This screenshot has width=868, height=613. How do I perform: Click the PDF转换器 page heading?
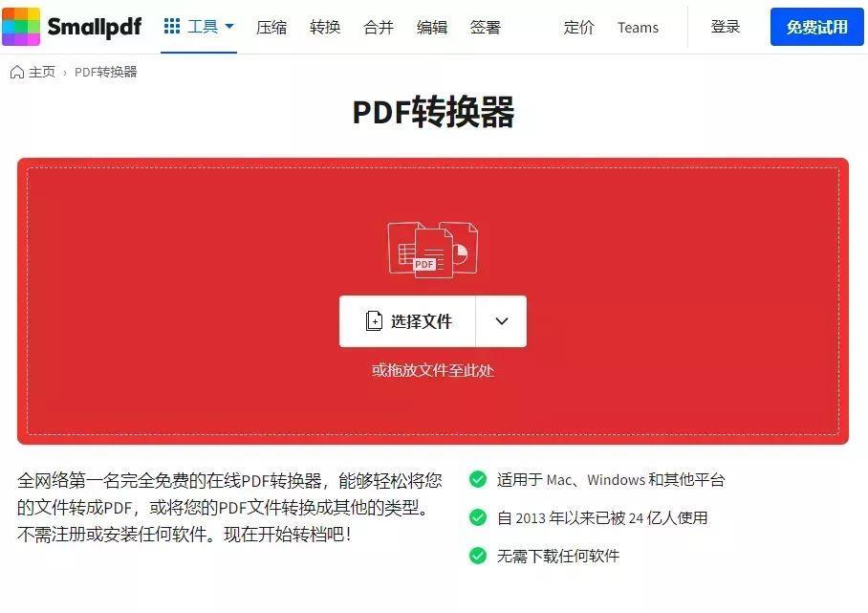(x=433, y=113)
